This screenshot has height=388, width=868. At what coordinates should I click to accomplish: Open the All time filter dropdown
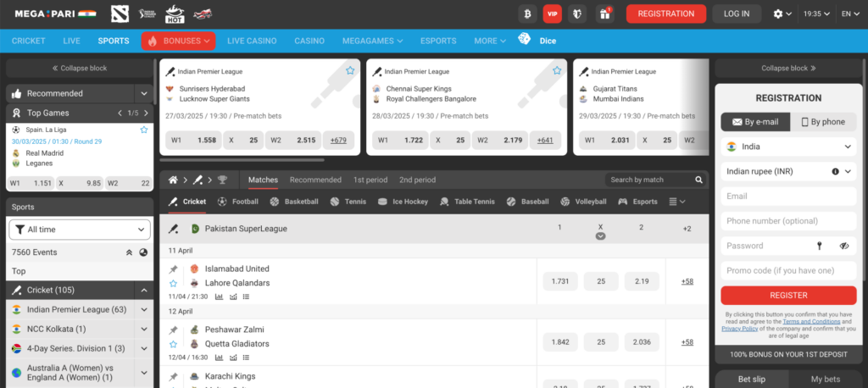80,229
